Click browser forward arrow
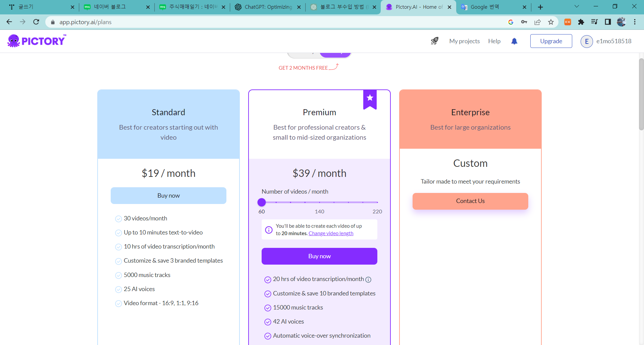The height and width of the screenshot is (345, 644). [22, 22]
